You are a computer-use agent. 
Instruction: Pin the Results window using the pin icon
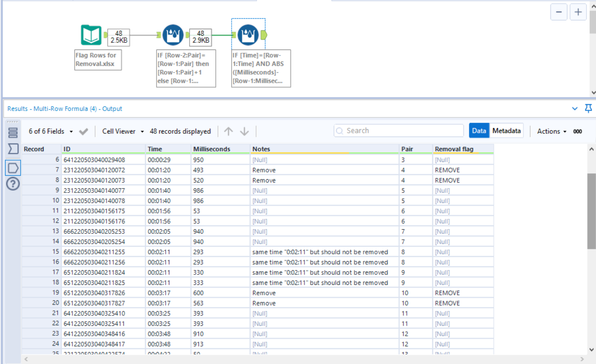[x=588, y=108]
